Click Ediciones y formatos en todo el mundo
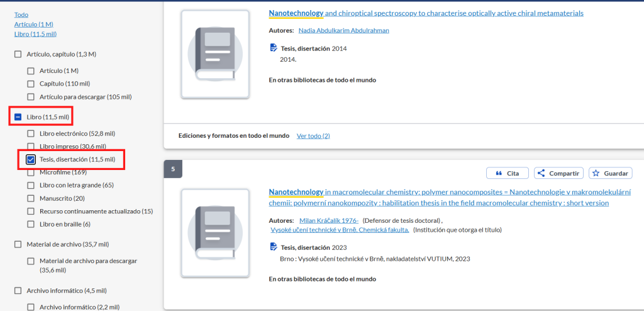 pos(234,136)
